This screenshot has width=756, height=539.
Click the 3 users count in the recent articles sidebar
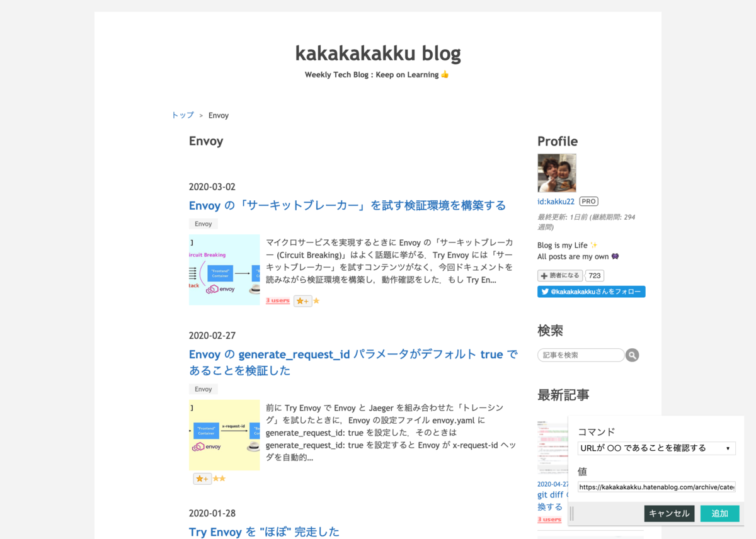(549, 519)
